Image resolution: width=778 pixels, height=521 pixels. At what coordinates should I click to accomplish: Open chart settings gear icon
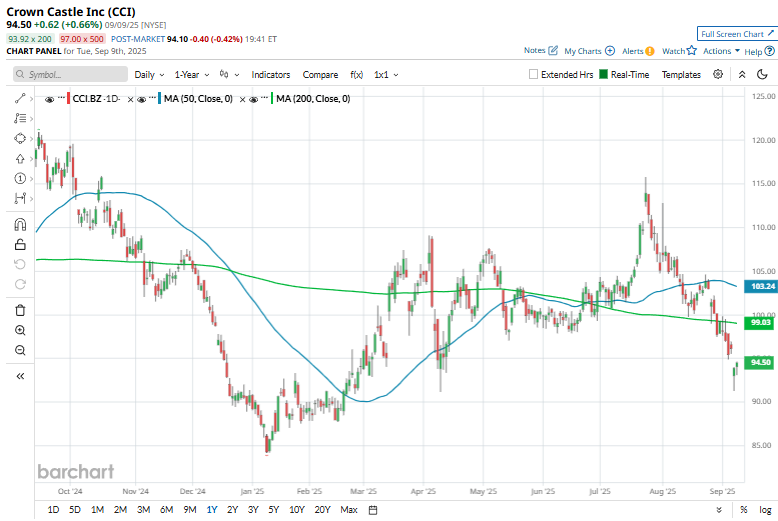coord(718,74)
